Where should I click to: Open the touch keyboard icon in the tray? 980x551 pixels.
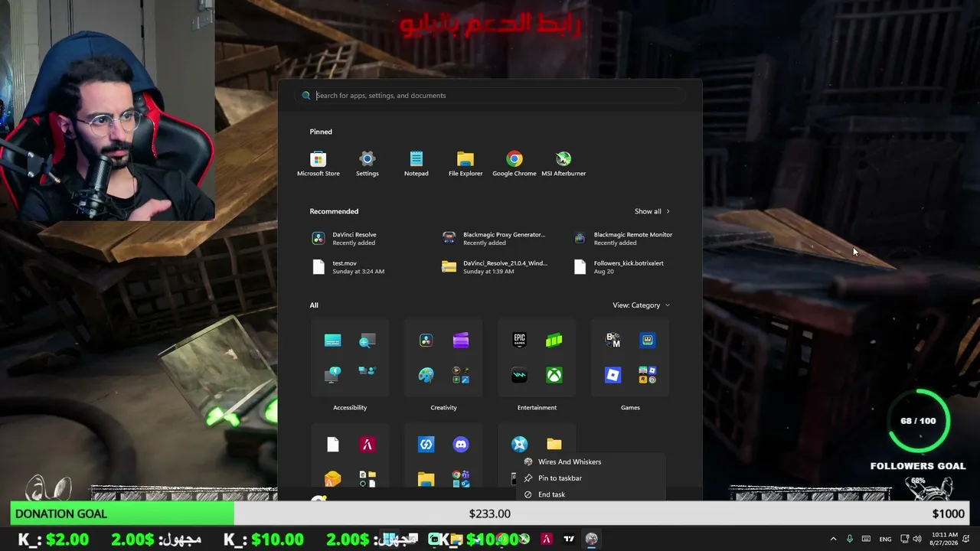pos(866,539)
